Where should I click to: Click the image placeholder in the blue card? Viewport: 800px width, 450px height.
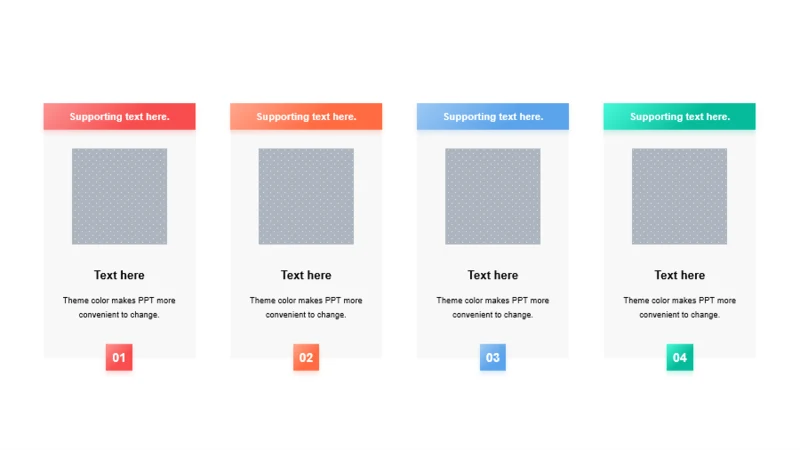pos(493,196)
